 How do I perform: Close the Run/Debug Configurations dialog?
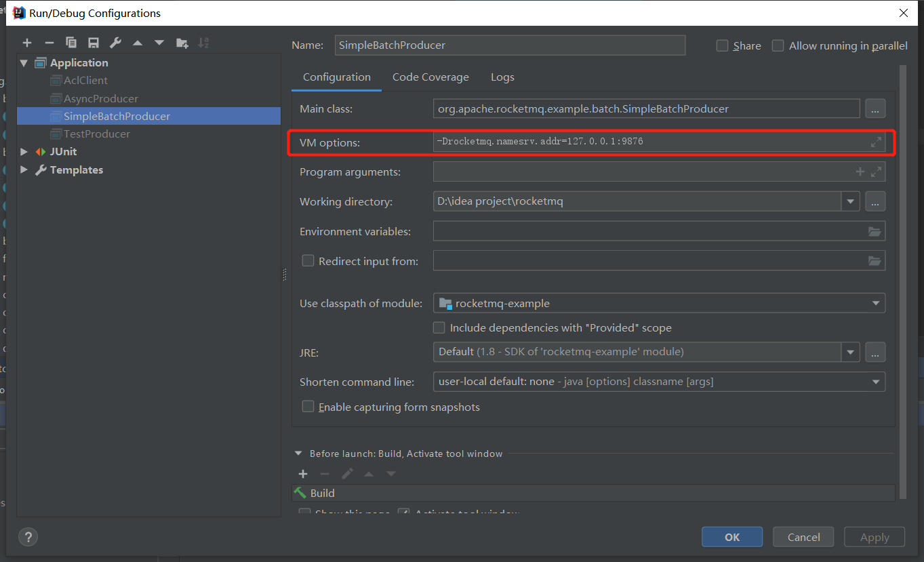tap(903, 13)
